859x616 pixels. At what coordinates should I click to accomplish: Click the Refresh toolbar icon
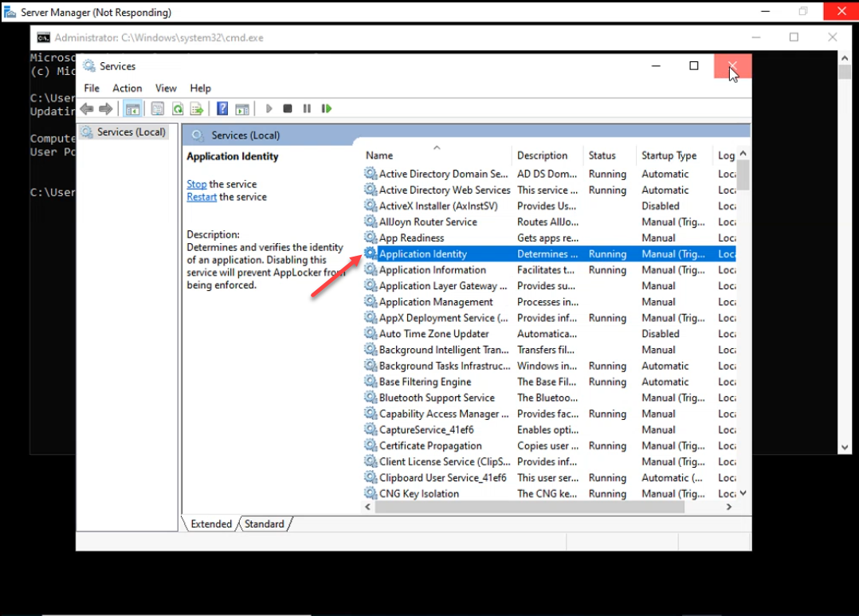[x=178, y=108]
